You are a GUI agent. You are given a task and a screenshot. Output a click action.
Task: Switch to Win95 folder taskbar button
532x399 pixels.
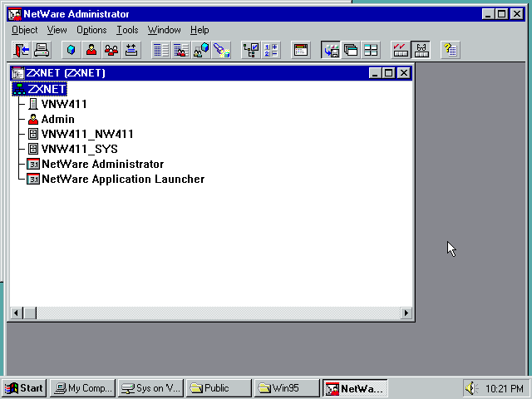coord(287,388)
